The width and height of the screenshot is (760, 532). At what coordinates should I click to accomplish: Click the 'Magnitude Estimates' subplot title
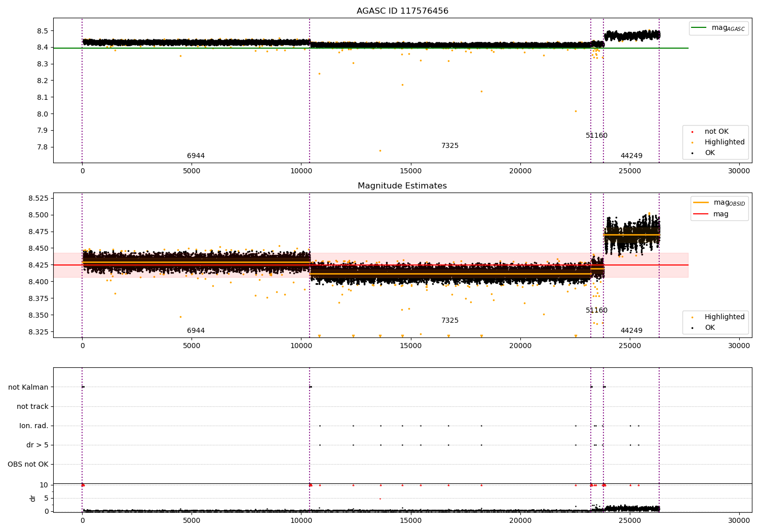(402, 186)
